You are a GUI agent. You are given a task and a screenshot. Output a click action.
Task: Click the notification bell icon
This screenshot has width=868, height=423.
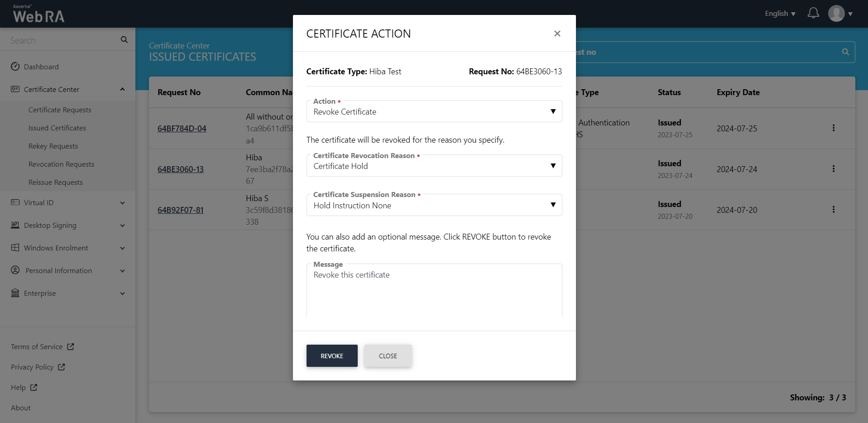813,13
